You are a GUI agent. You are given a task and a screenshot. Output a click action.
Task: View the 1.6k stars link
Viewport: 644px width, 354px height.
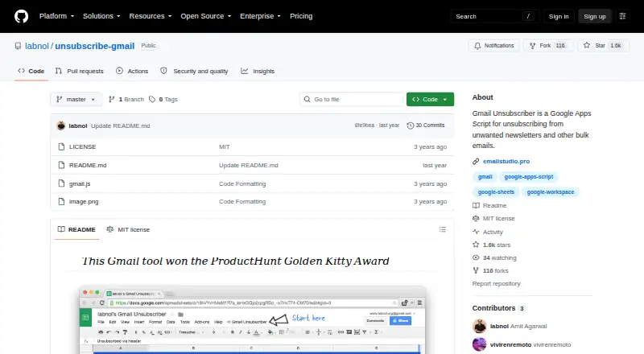tap(492, 245)
